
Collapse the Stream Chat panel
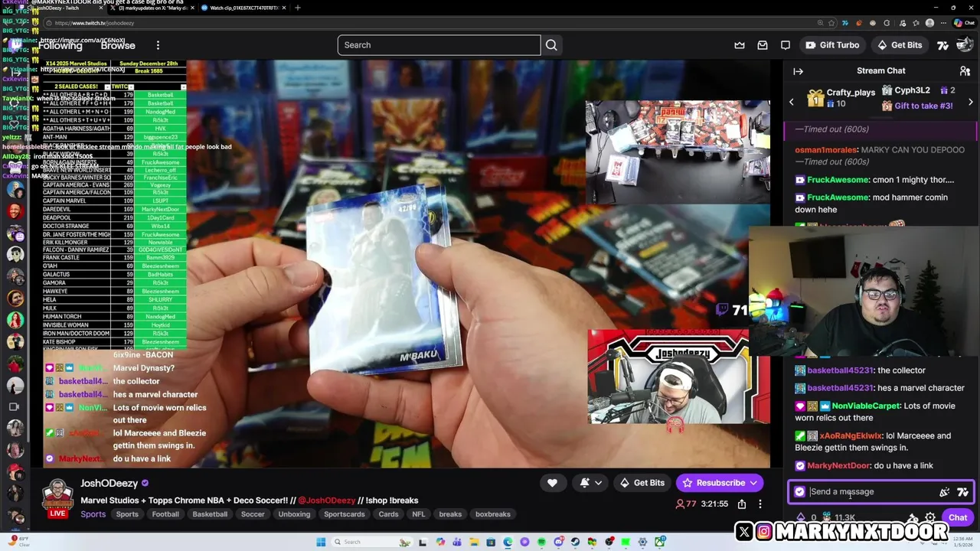tap(798, 71)
